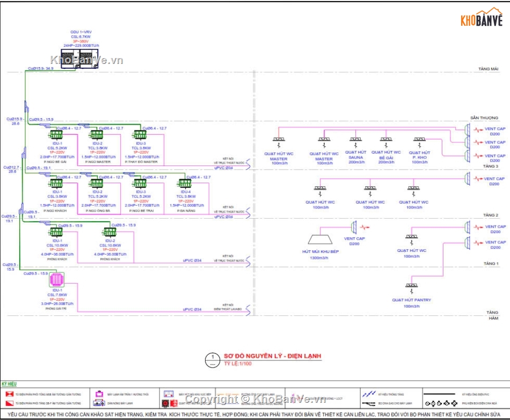Screen dimensions: 510x420
Task: Click the QUẠT HÚT WC BÉ GÁI fan symbol
Action: (x=386, y=141)
